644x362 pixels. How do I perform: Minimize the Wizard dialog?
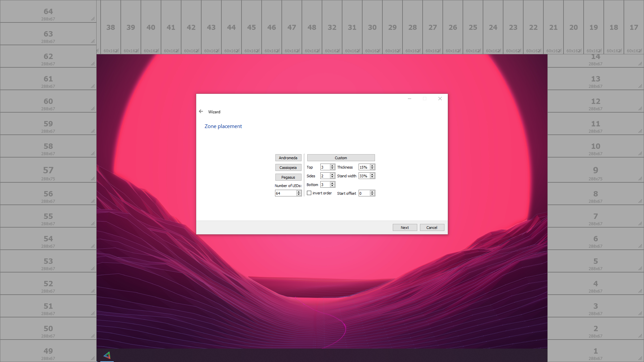coord(410,99)
